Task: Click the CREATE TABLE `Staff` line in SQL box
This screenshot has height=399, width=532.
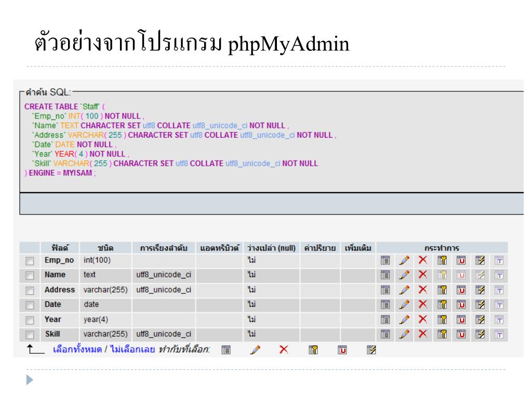Action: click(x=65, y=107)
